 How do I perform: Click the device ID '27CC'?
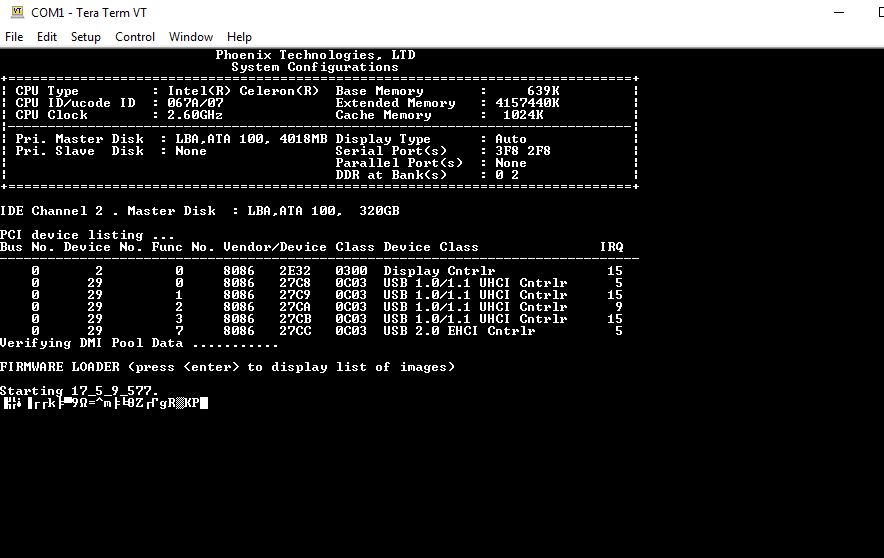coord(295,331)
